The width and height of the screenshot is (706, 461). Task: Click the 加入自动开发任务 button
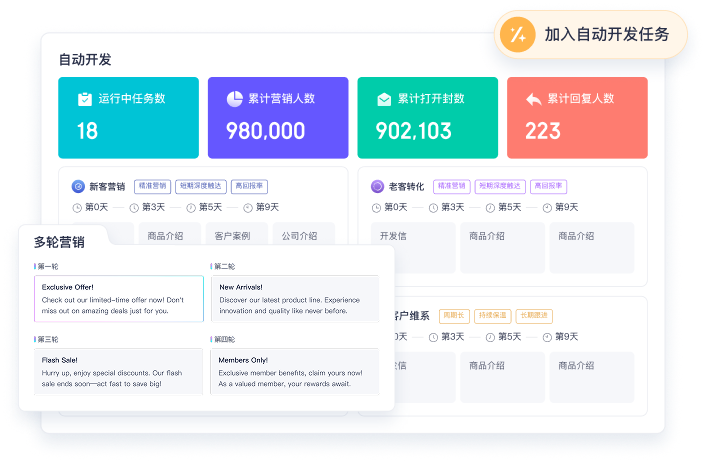pyautogui.click(x=591, y=35)
